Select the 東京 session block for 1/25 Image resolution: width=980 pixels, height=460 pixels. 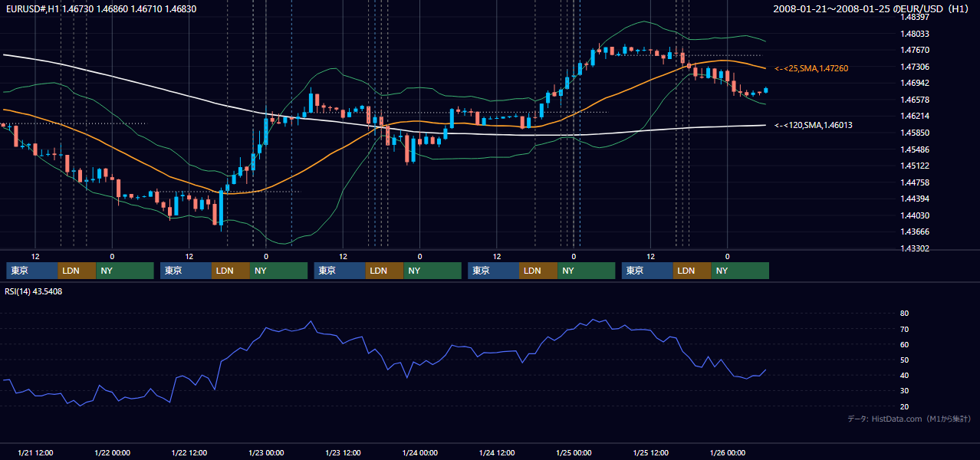click(x=647, y=271)
